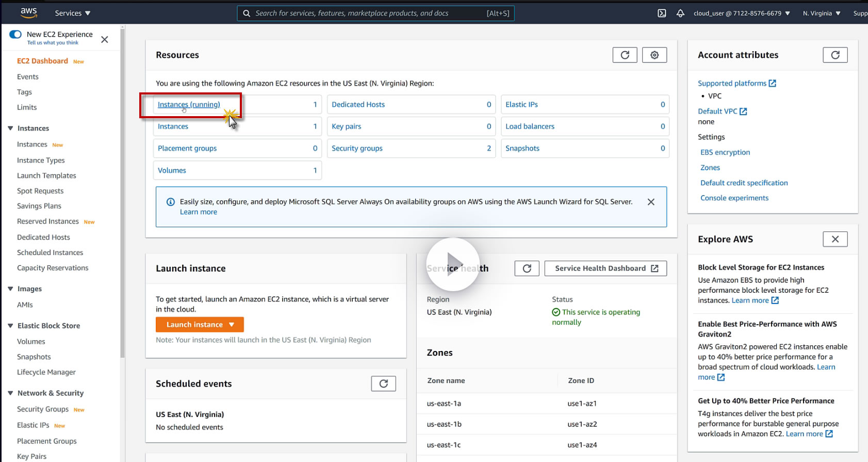Image resolution: width=868 pixels, height=462 pixels.
Task: Open the cloud_user account dropdown
Action: (742, 13)
